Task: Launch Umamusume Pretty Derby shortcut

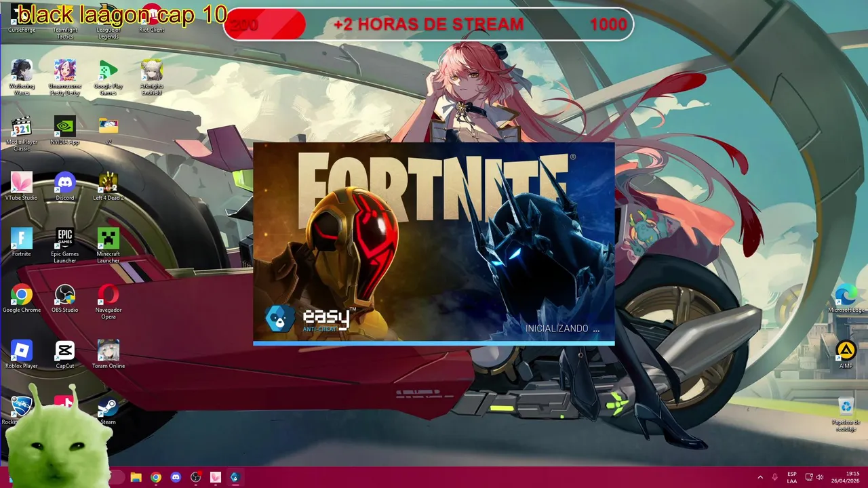Action: [65, 77]
